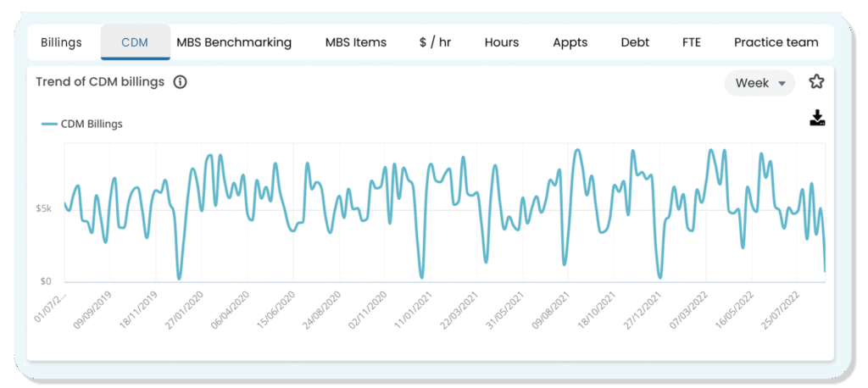Image resolution: width=868 pixels, height=388 pixels.
Task: Click the 31/05/2021 axis date
Action: (x=507, y=309)
